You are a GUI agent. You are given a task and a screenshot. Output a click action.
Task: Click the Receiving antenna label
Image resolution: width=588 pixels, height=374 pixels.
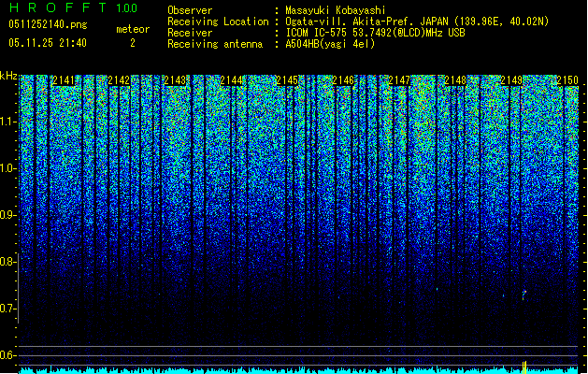click(x=215, y=44)
